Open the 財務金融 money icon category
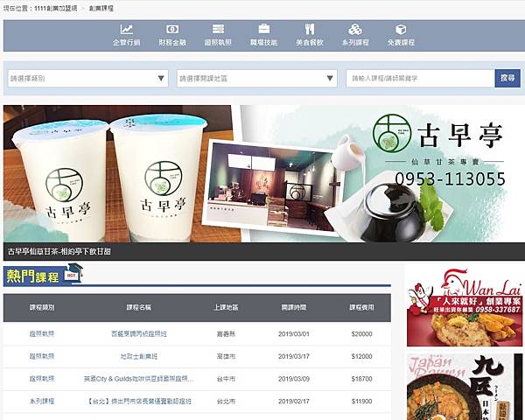 coord(172,35)
